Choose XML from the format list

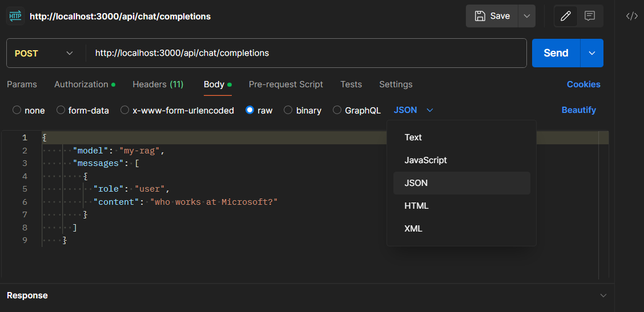(413, 229)
